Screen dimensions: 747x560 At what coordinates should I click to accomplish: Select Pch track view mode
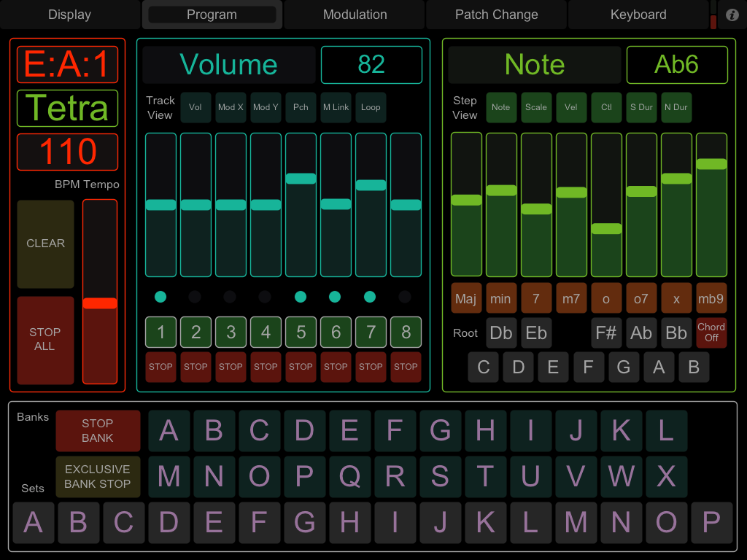coord(301,107)
